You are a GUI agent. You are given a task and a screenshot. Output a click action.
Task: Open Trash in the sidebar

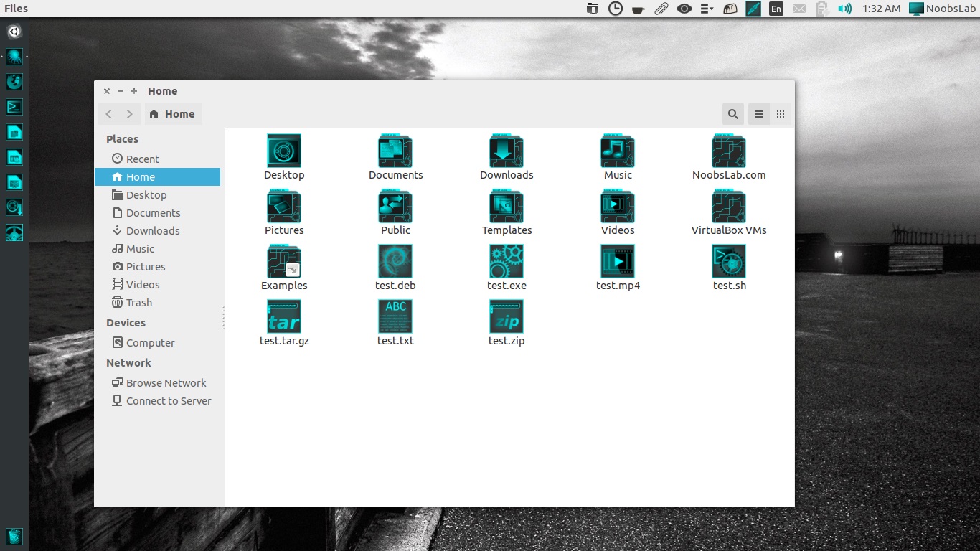point(138,303)
